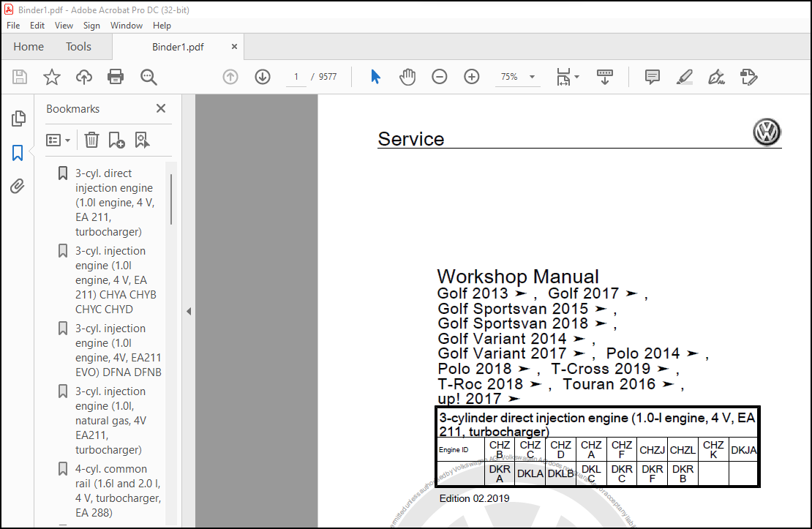Image resolution: width=812 pixels, height=529 pixels.
Task: Click the CHZL engine ID cell
Action: point(683,450)
